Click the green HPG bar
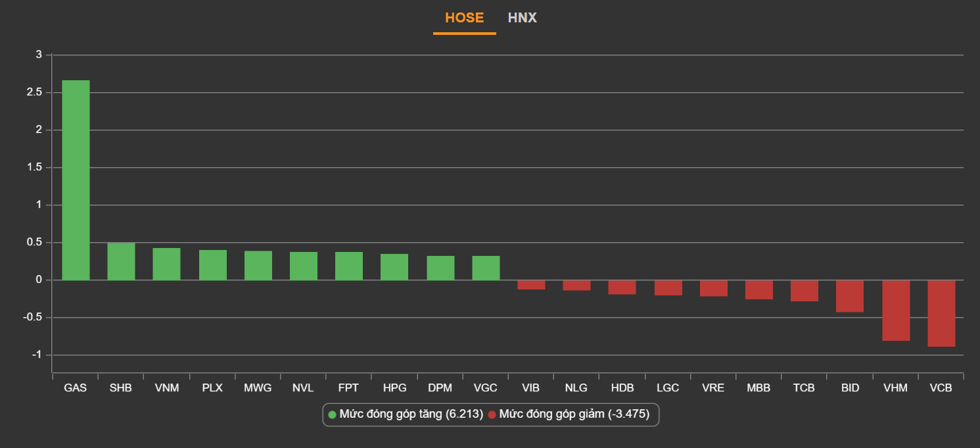980x448 pixels. click(x=394, y=267)
